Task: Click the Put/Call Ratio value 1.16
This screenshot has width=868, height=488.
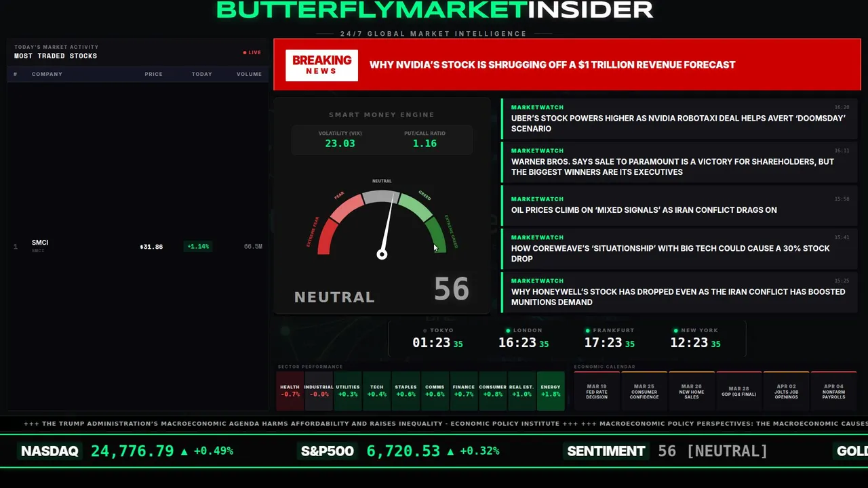Action: point(425,144)
